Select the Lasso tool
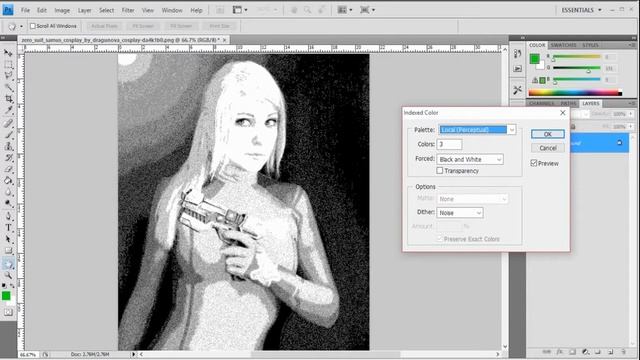Screen dimensions: 640x360 [8, 76]
